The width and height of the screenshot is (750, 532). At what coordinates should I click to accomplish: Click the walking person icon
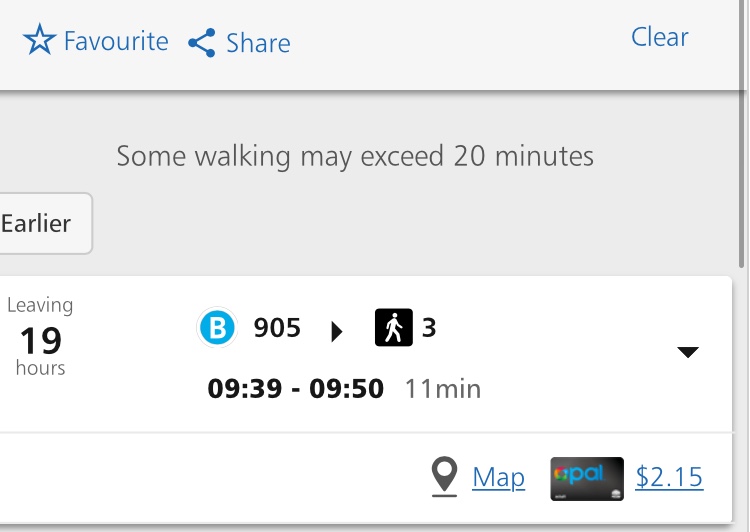pos(393,328)
